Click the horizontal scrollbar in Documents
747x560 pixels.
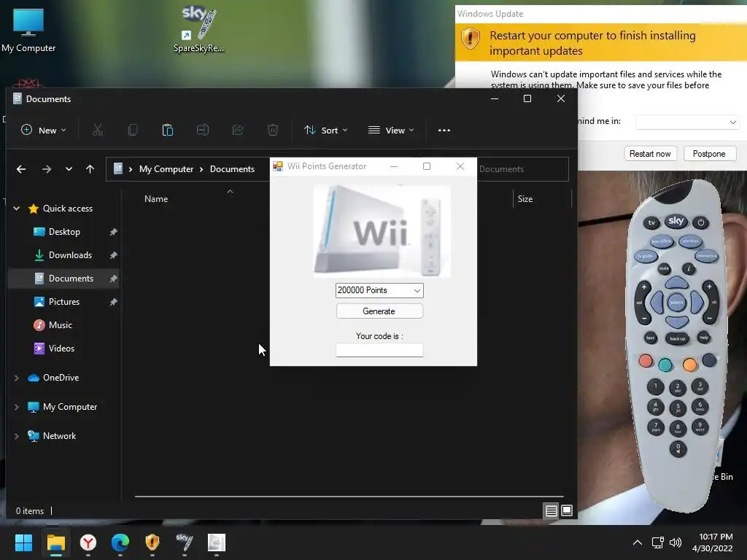click(349, 496)
